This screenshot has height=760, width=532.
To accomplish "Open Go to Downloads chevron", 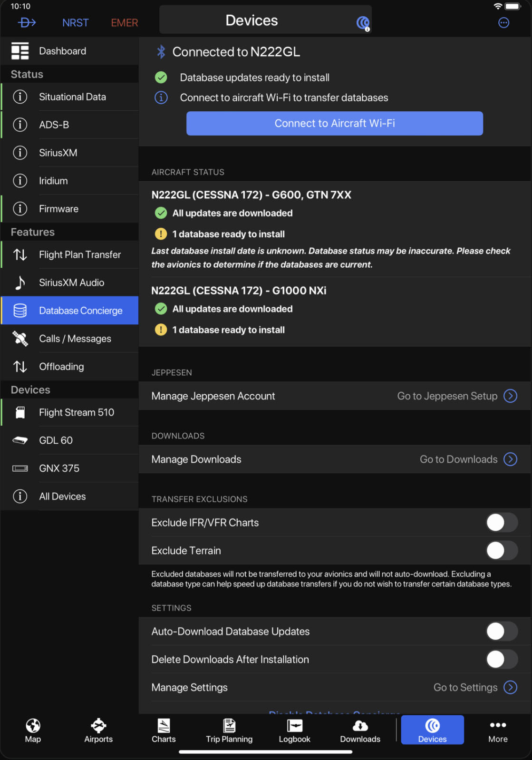I will [x=510, y=459].
